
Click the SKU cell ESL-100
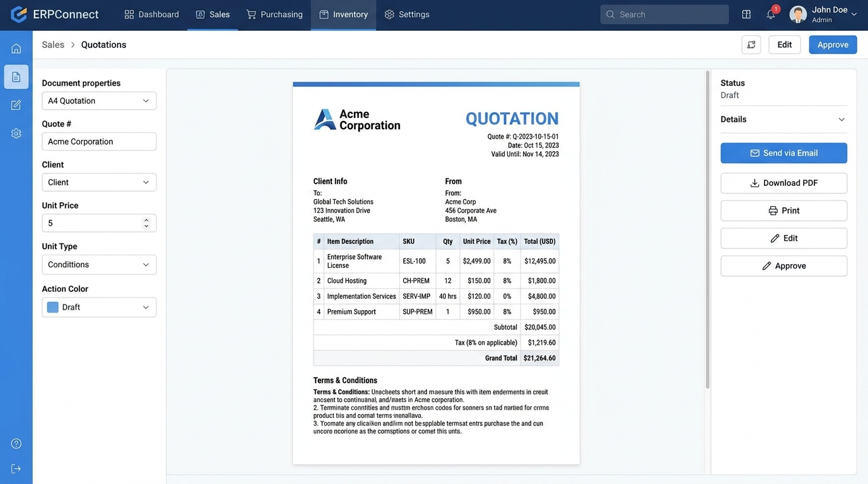click(x=414, y=261)
